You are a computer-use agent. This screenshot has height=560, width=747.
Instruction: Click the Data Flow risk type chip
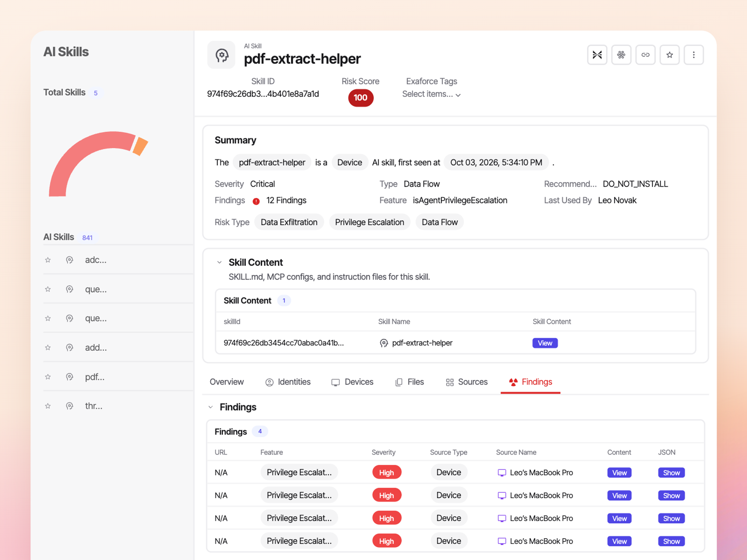440,222
